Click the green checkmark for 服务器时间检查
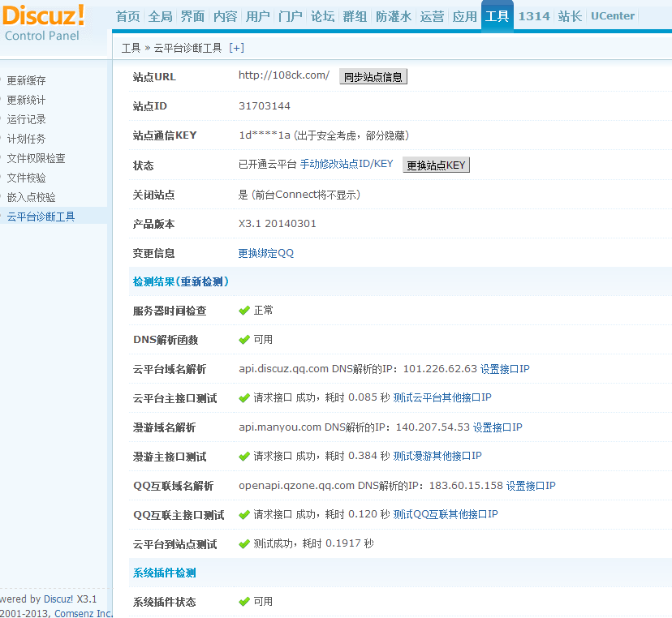672x618 pixels. pos(244,311)
